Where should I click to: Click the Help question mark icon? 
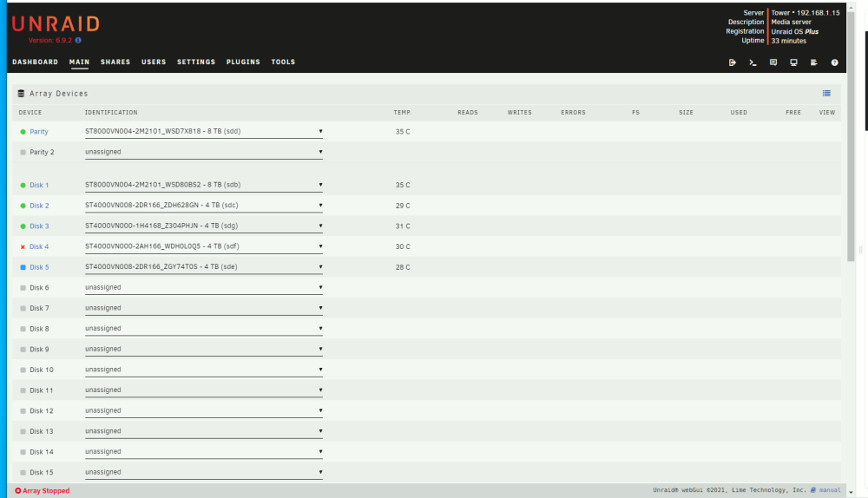(834, 62)
